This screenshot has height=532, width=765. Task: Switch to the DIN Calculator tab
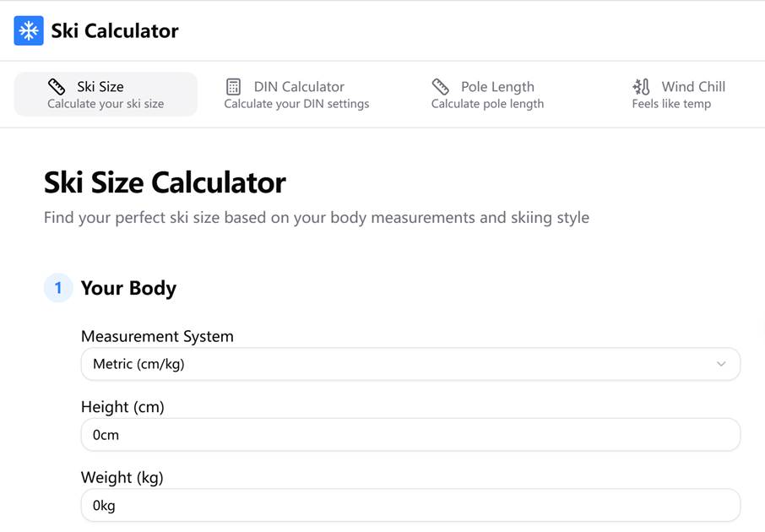coord(296,95)
